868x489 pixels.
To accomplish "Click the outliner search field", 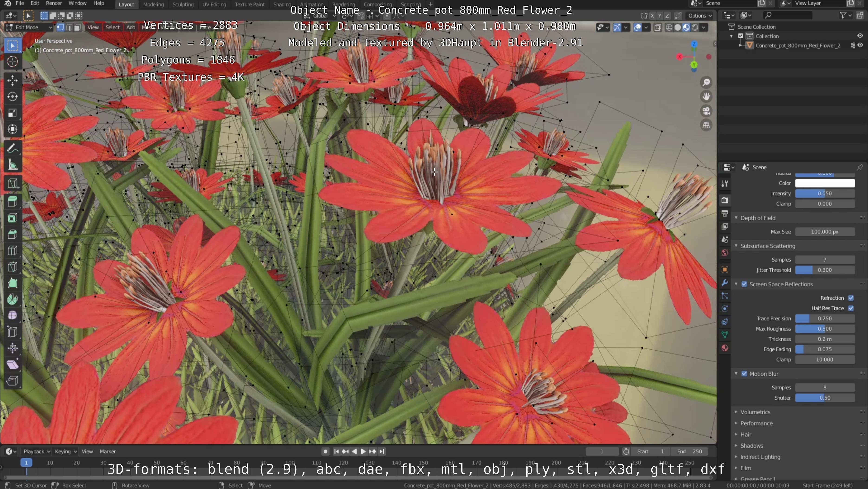I will [x=787, y=16].
